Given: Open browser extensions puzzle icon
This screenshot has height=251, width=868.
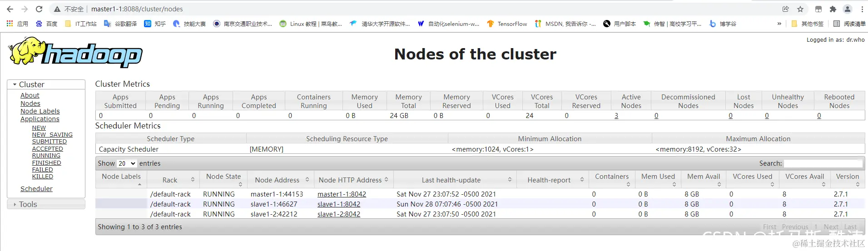Looking at the screenshot, I should click(833, 9).
